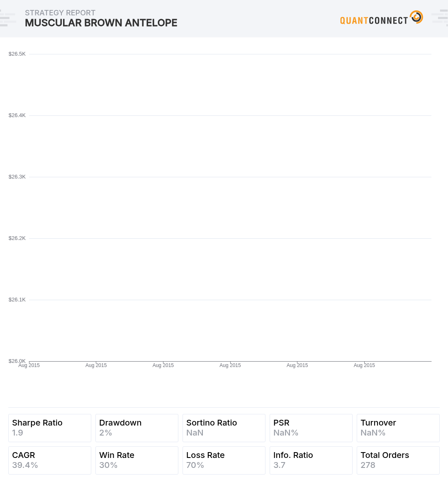Click the Total Orders card

(x=398, y=460)
